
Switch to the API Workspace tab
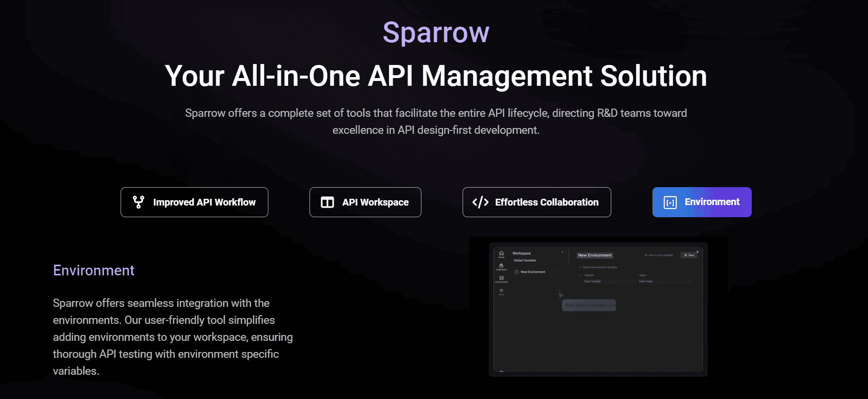(365, 202)
